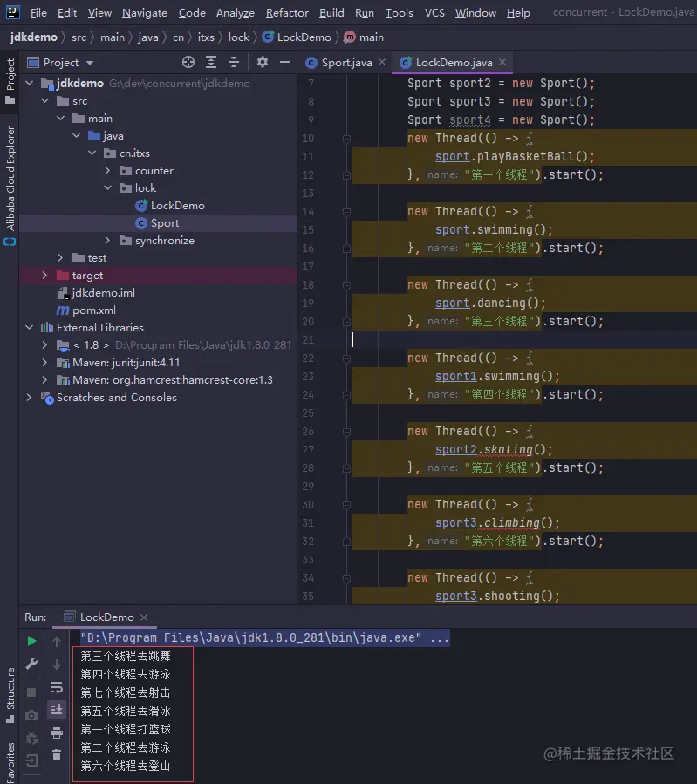Expand the test folder

pos(60,258)
